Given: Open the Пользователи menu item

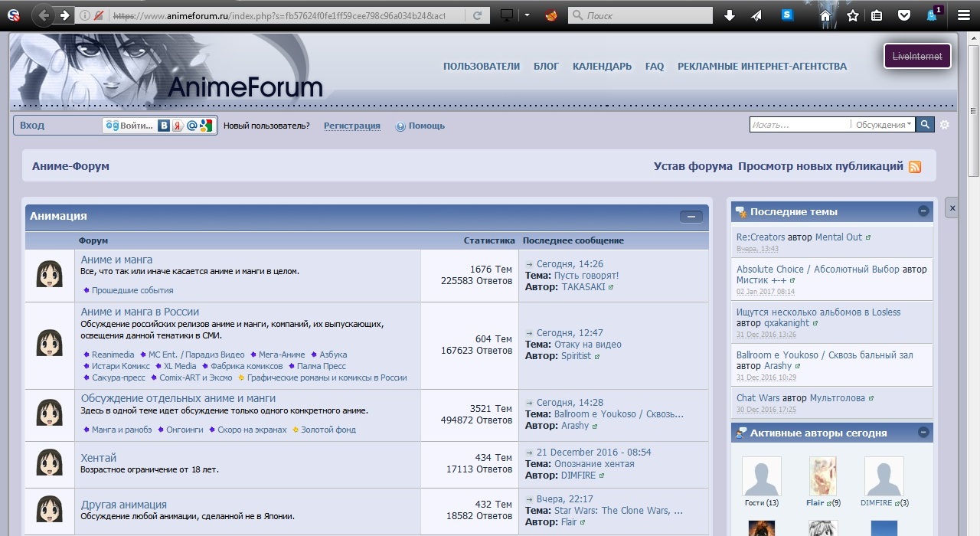Looking at the screenshot, I should pyautogui.click(x=481, y=67).
